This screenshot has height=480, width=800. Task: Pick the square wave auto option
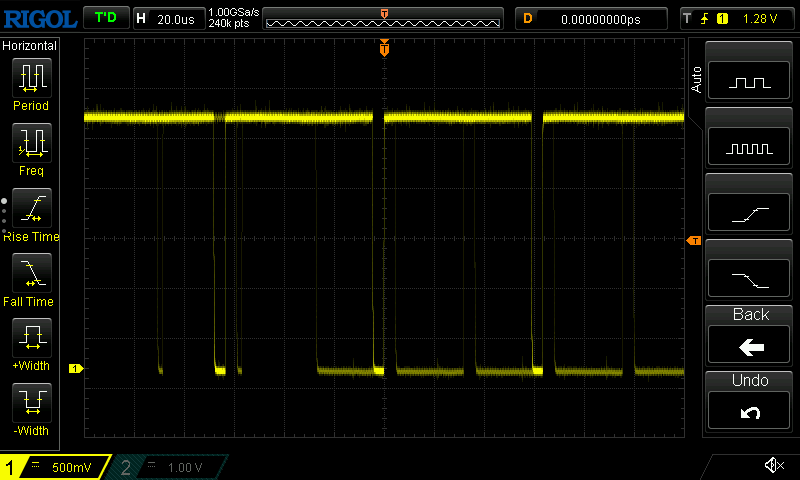click(x=750, y=83)
